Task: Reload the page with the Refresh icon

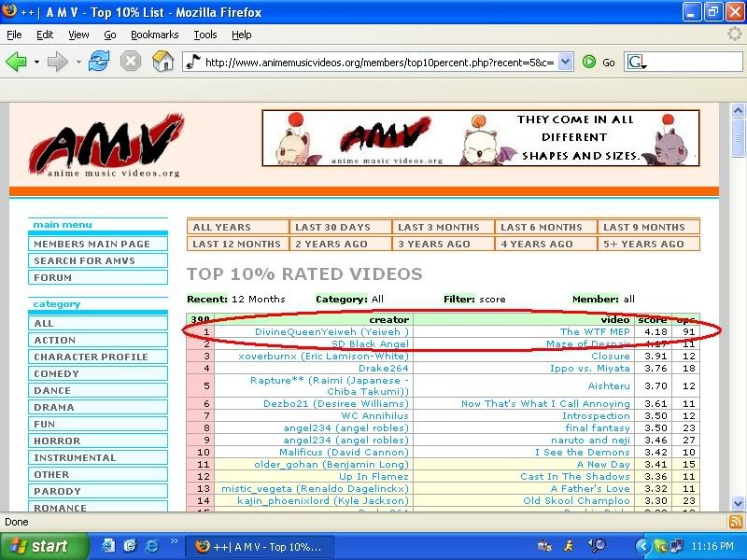Action: 99,62
